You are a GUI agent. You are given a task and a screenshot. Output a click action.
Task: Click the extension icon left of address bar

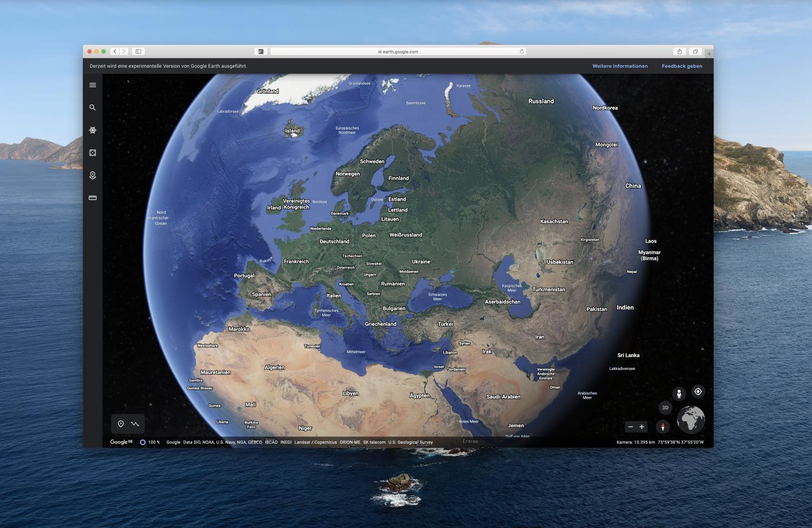coord(261,51)
